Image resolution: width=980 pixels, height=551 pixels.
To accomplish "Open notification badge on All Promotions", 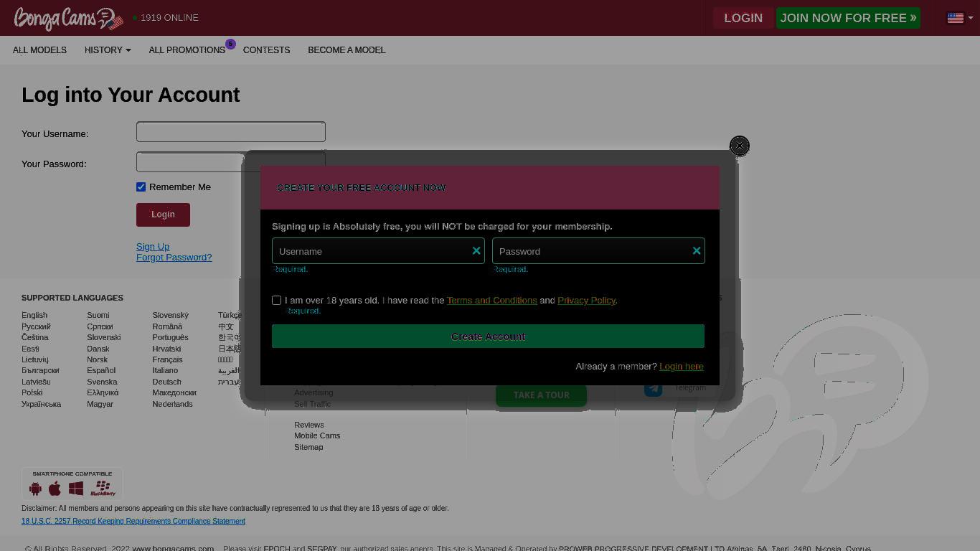I will click(230, 44).
